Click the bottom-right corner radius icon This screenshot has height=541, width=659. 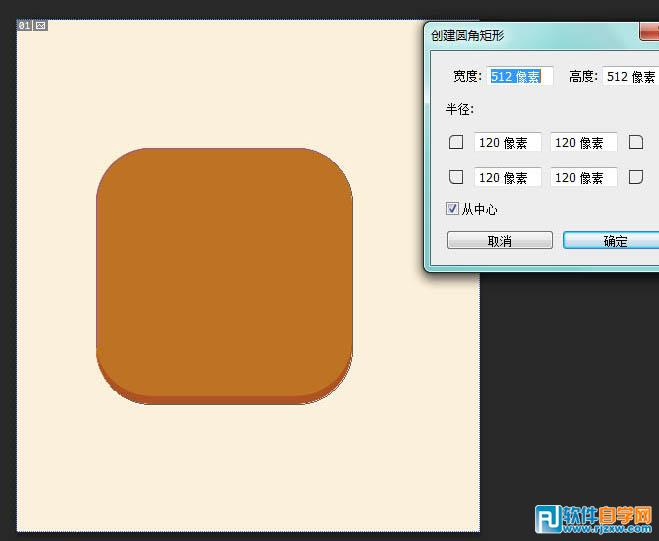635,178
